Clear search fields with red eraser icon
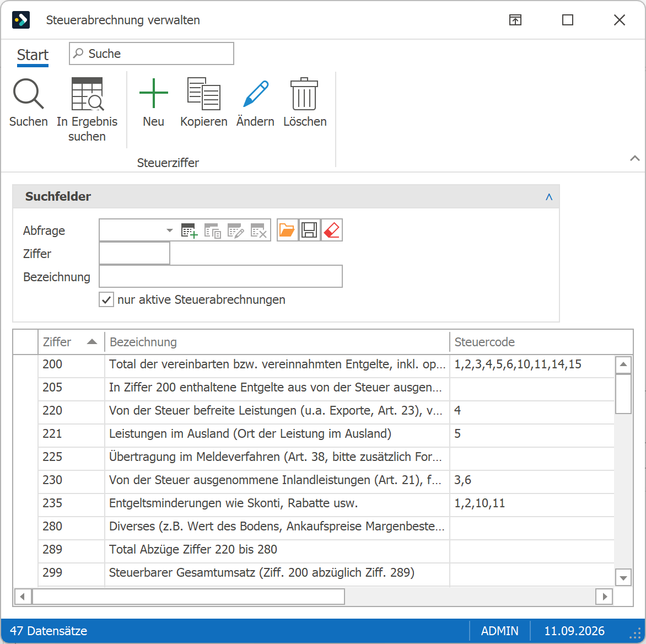Screen dimensions: 646x644 point(332,230)
